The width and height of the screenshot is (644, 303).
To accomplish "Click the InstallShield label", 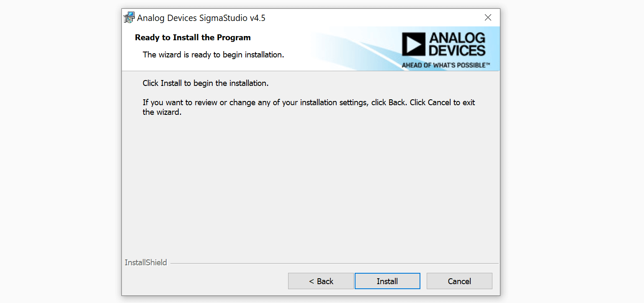I will (x=146, y=263).
